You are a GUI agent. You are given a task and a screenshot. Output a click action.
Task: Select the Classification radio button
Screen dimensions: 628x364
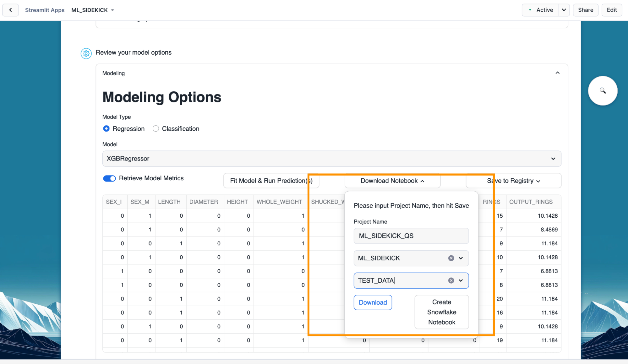[156, 129]
